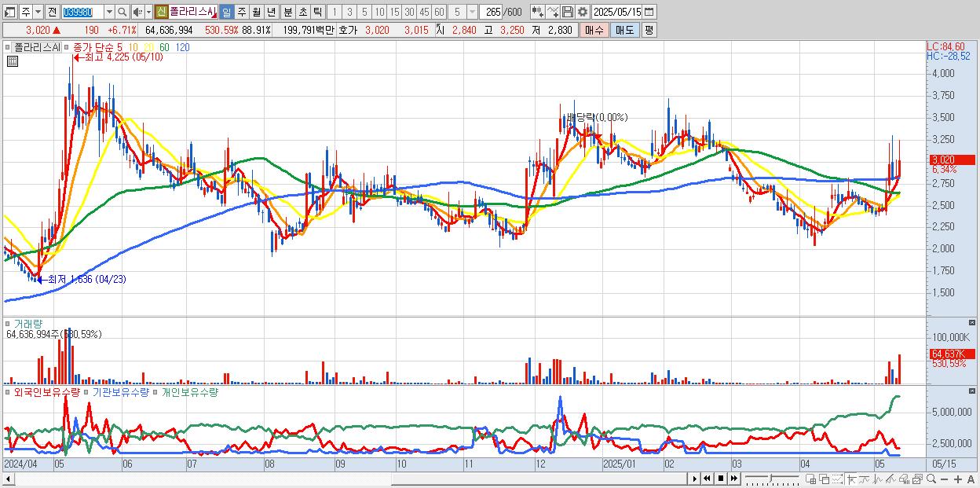Click the zigzag wave line icon

(878, 479)
